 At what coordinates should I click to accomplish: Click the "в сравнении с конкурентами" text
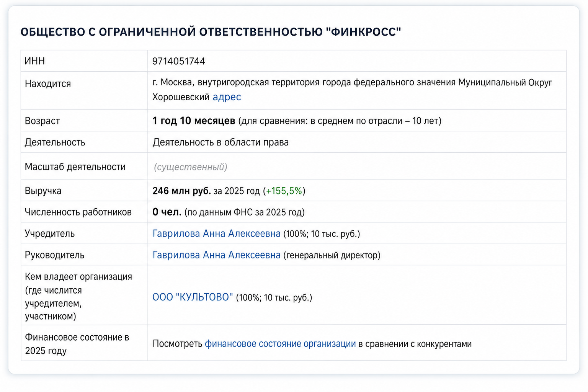click(x=415, y=344)
